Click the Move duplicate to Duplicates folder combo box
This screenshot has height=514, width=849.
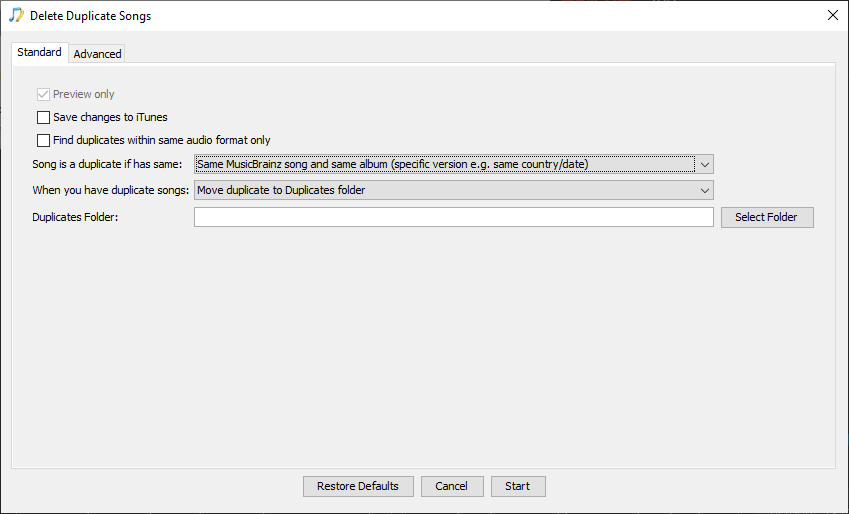tap(454, 190)
